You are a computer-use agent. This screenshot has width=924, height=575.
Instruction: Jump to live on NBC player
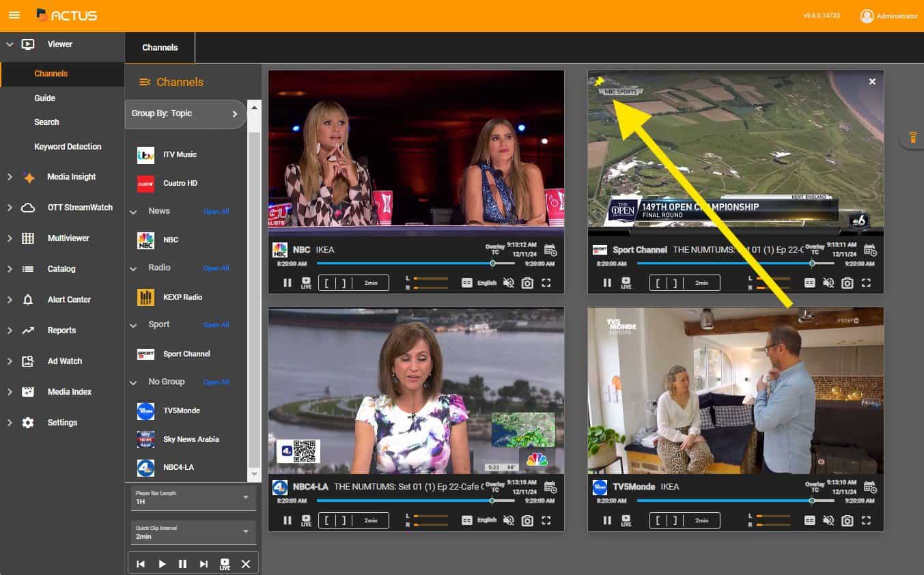coord(306,283)
